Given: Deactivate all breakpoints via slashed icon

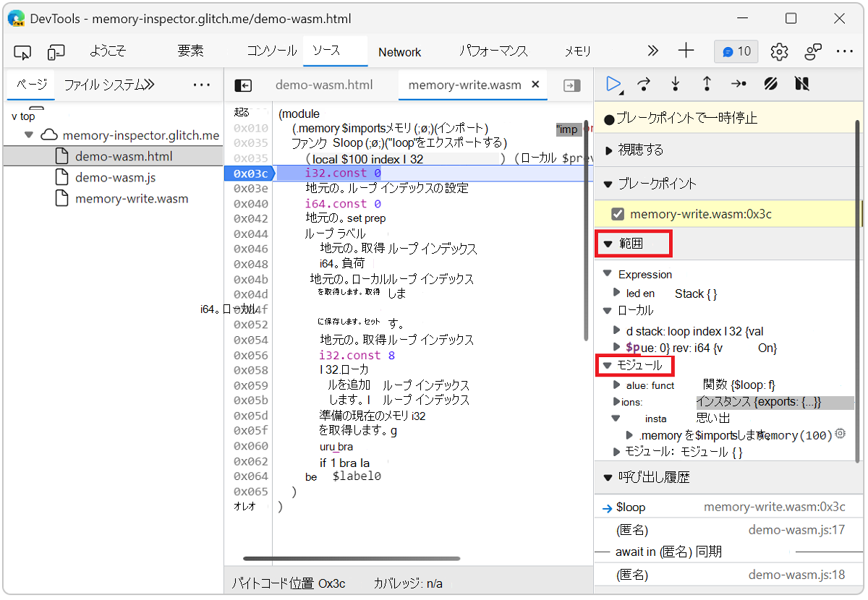Looking at the screenshot, I should click(770, 84).
